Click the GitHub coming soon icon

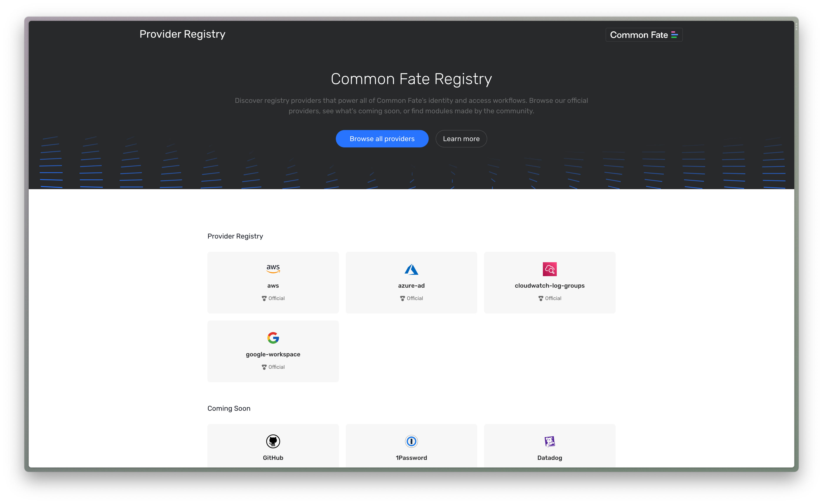tap(273, 441)
